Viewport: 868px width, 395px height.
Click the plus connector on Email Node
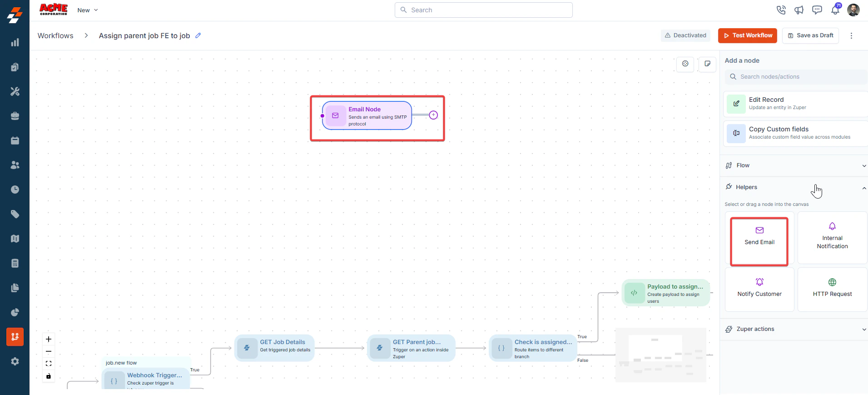[433, 115]
